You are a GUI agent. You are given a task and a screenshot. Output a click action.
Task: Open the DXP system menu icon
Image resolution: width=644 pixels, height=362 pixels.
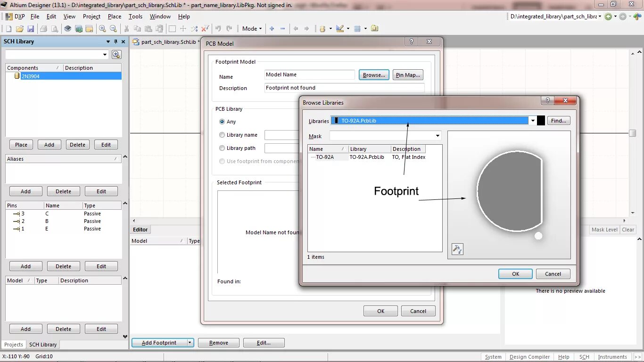pos(9,16)
